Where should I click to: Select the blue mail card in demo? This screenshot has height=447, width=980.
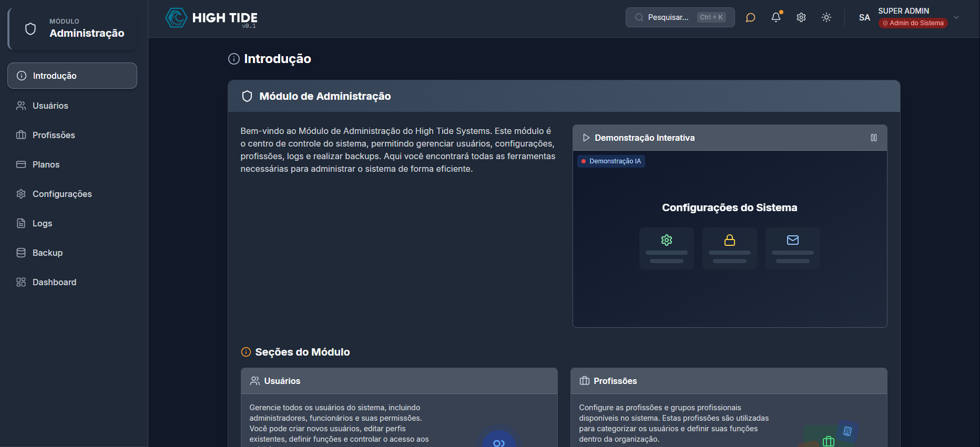click(793, 248)
